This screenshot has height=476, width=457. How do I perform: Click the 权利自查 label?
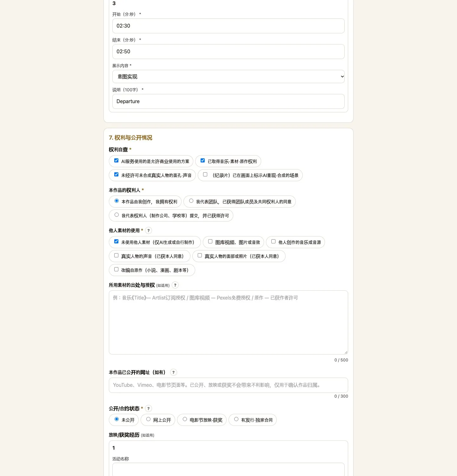118,150
